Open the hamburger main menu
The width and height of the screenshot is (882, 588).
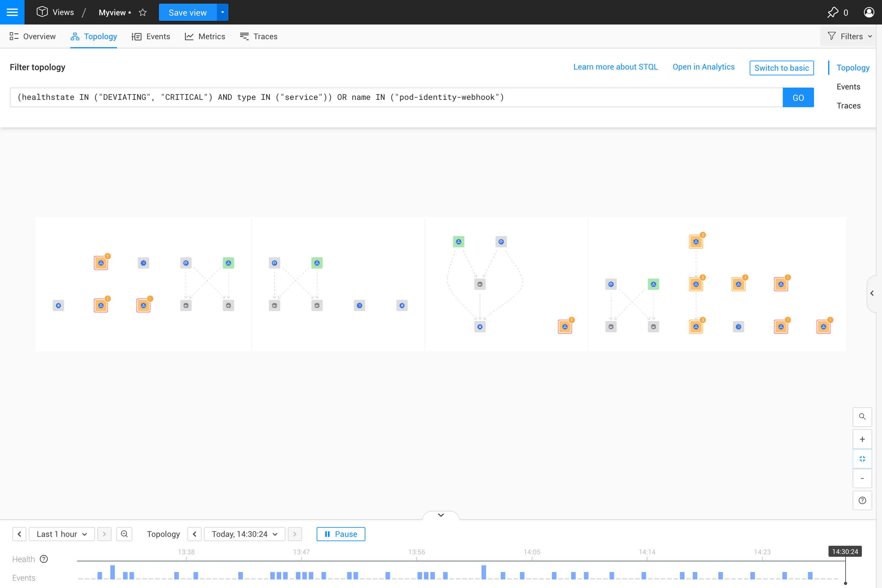coord(12,12)
